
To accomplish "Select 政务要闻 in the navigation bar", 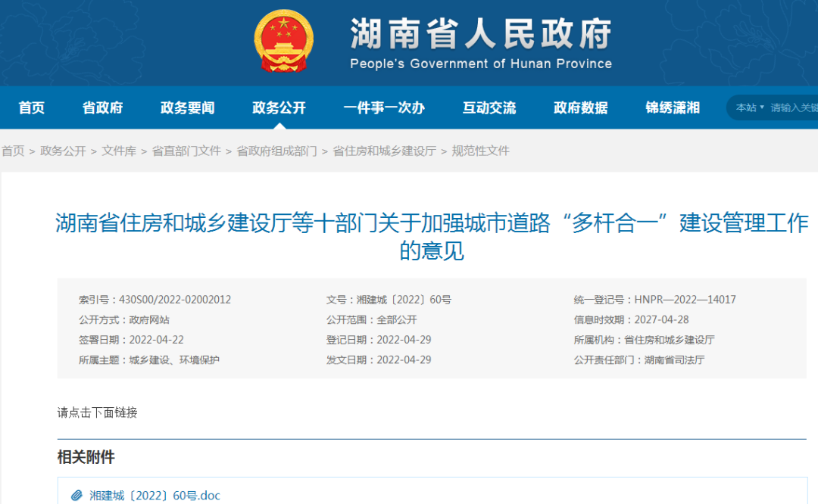I will (187, 107).
